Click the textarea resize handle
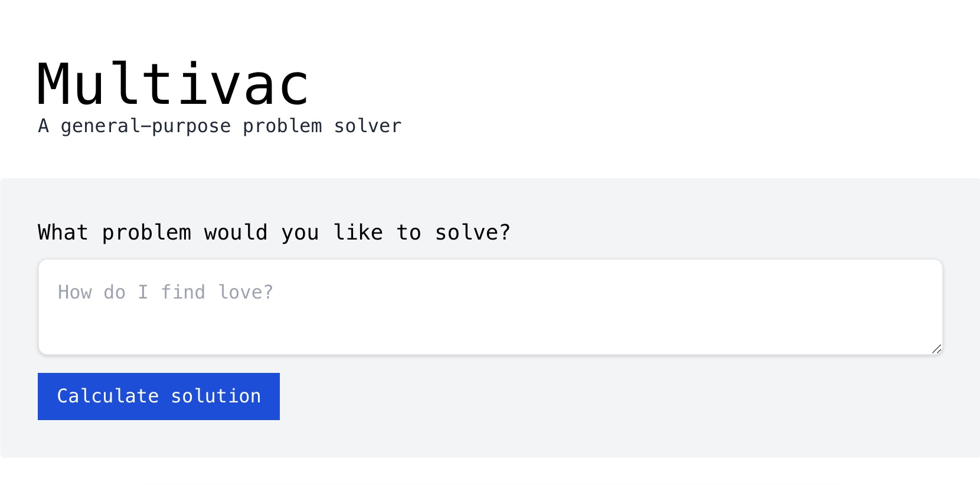Image resolution: width=980 pixels, height=485 pixels. 936,349
